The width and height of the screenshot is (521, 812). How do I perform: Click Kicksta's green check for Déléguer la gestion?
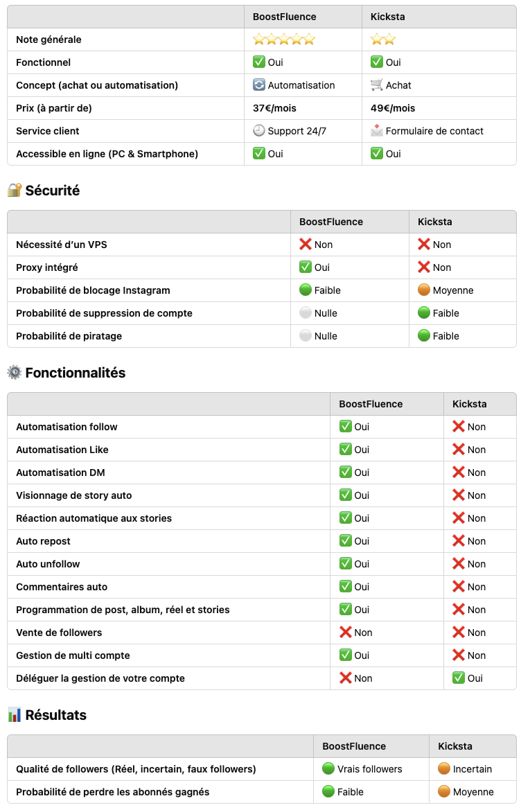click(x=459, y=678)
